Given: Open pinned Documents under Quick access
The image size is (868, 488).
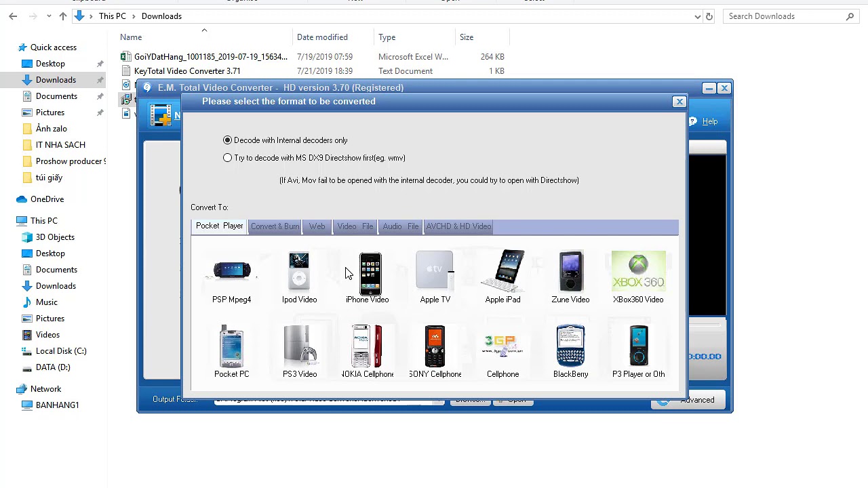Looking at the screenshot, I should pyautogui.click(x=56, y=96).
